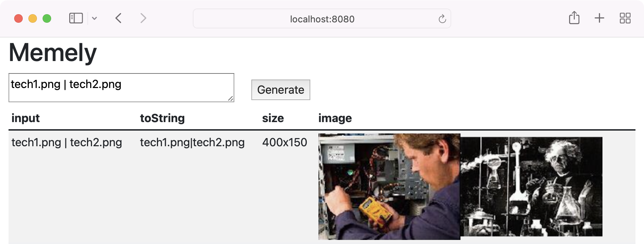
Task: Close the Safari window
Action: coord(18,18)
